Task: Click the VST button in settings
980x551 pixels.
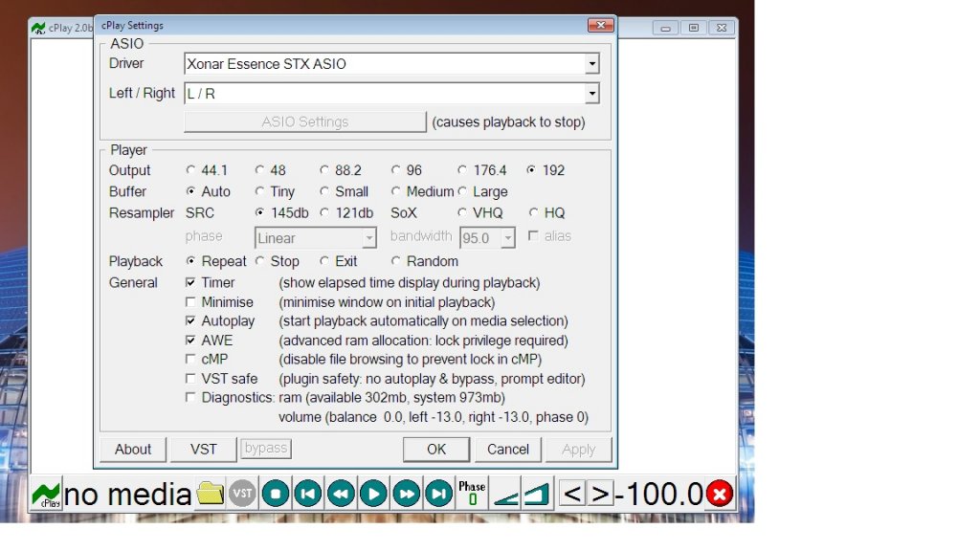Action: 203,450
